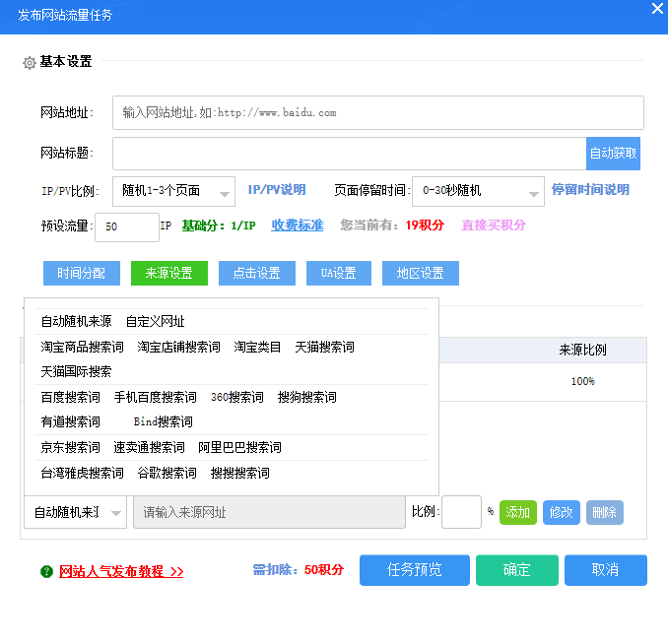Click the 100% ratio cell
Screen dimensions: 668x644
tap(582, 381)
